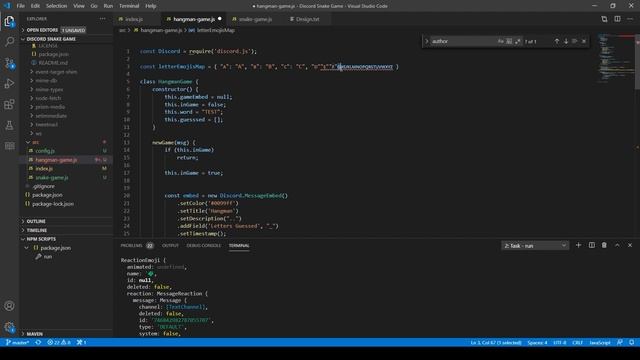Change CRLF end of line setting

(x=578, y=342)
